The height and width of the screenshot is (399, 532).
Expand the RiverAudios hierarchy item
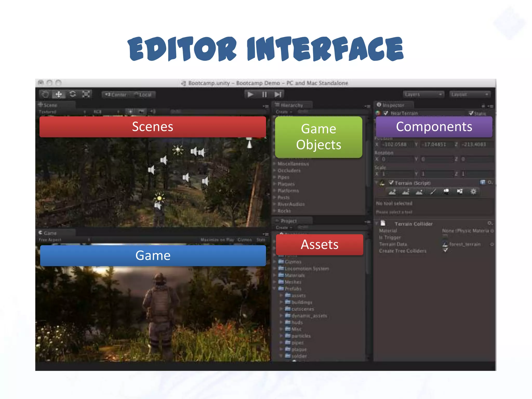coord(274,204)
